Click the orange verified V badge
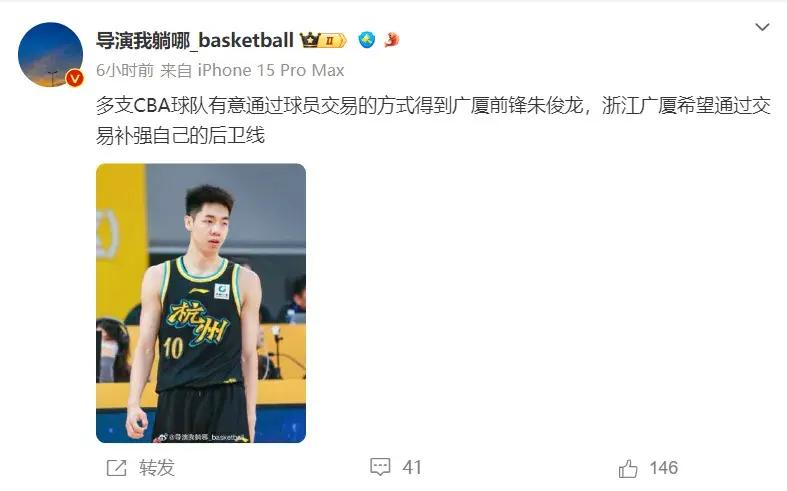787x491 pixels. [x=75, y=78]
